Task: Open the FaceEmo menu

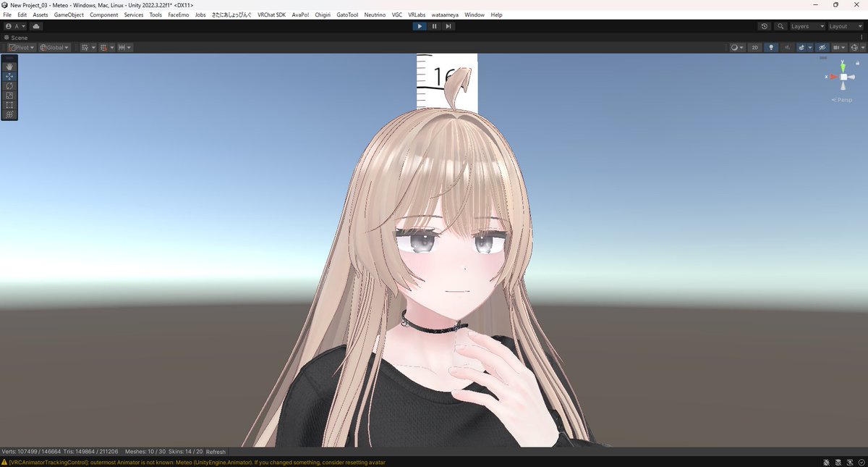Action: tap(178, 14)
